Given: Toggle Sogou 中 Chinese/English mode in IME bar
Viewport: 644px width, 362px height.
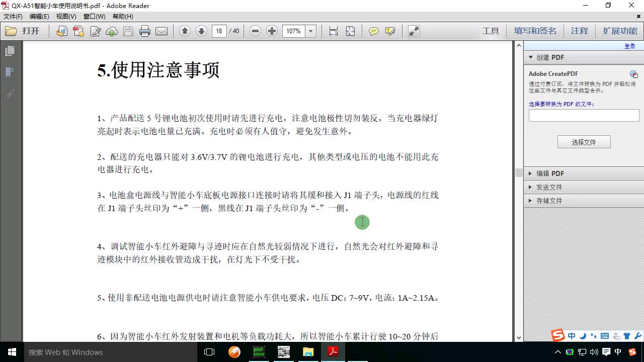Looking at the screenshot, I should click(572, 336).
